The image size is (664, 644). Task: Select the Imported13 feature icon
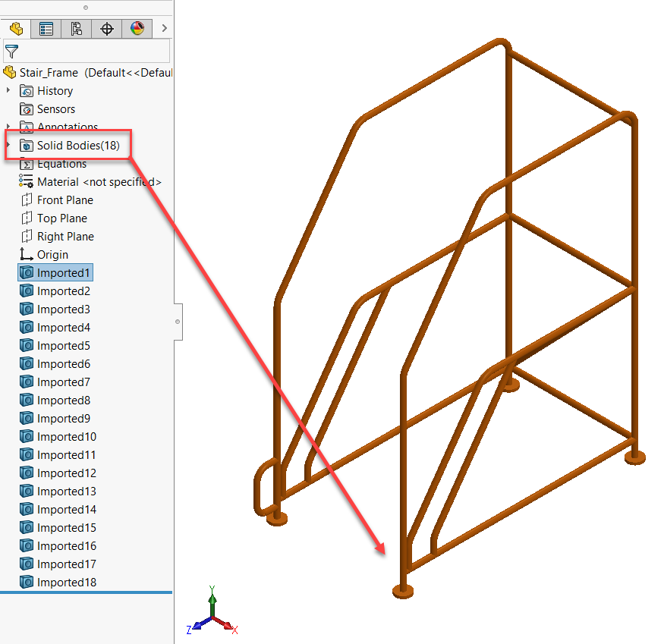click(27, 491)
